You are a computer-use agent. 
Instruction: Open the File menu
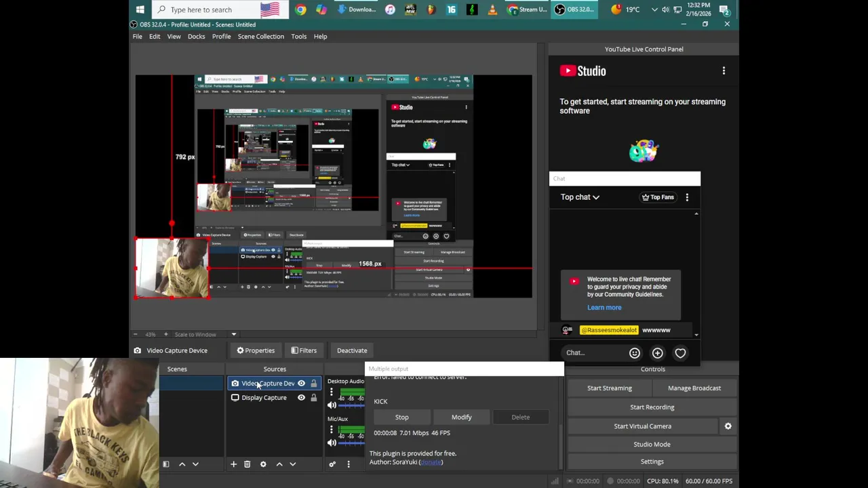tap(137, 37)
